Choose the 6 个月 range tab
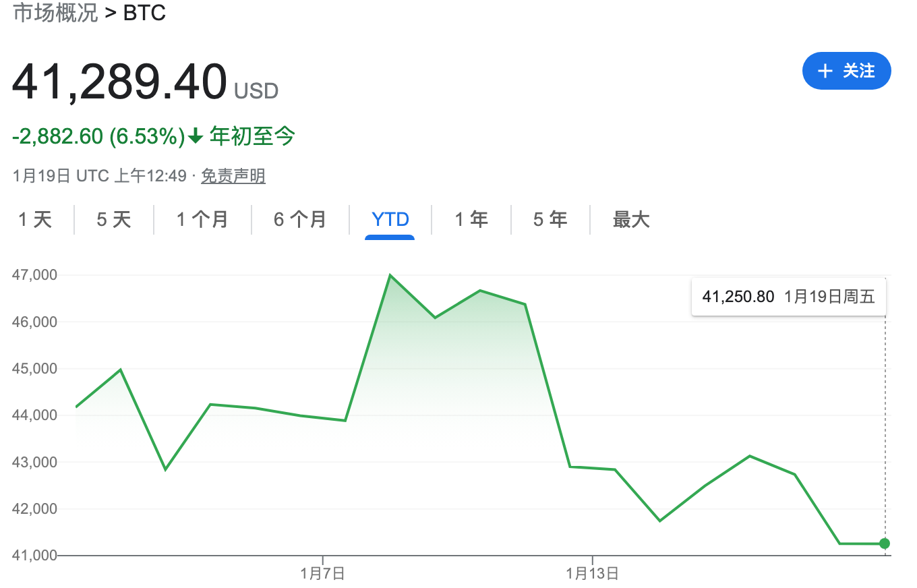Viewport: 917px width, 588px height. (x=300, y=220)
